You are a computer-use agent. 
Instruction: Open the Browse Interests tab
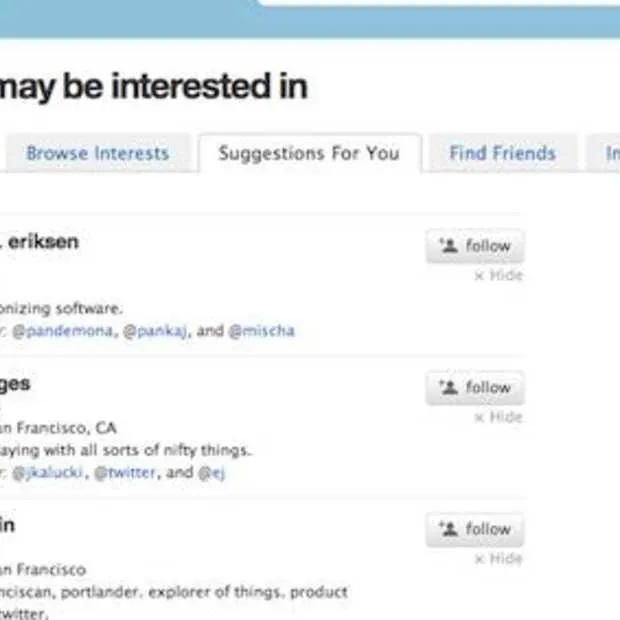(x=97, y=154)
